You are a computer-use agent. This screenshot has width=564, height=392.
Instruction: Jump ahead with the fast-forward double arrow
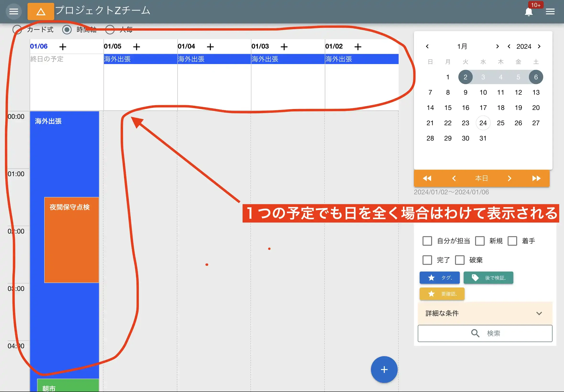(537, 178)
